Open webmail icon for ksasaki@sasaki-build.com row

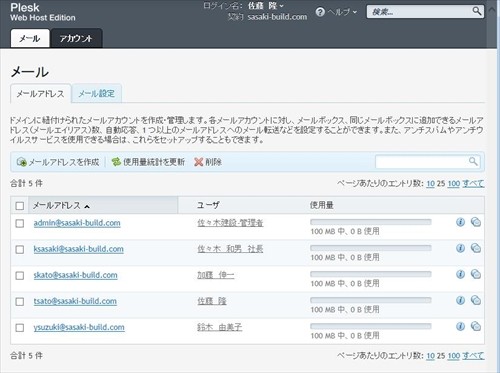coord(476,248)
